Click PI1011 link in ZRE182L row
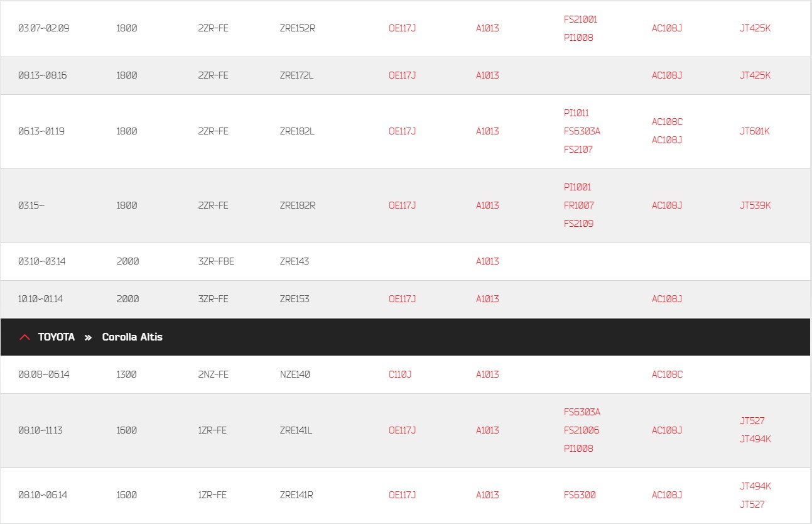This screenshot has width=812, height=524. pos(577,113)
